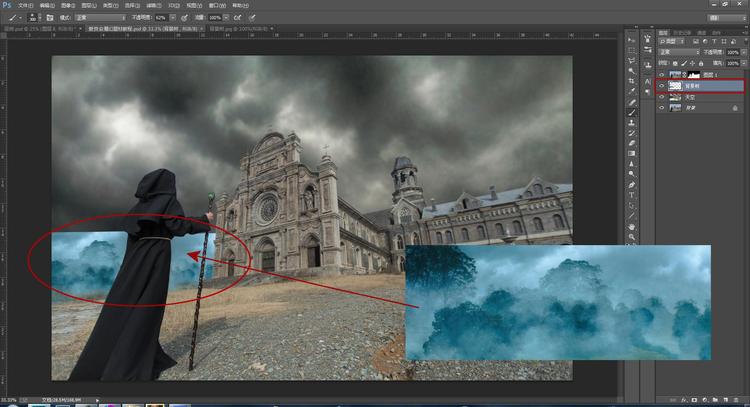Select the Healing Brush tool
Image resolution: width=750 pixels, height=407 pixels.
(x=631, y=102)
